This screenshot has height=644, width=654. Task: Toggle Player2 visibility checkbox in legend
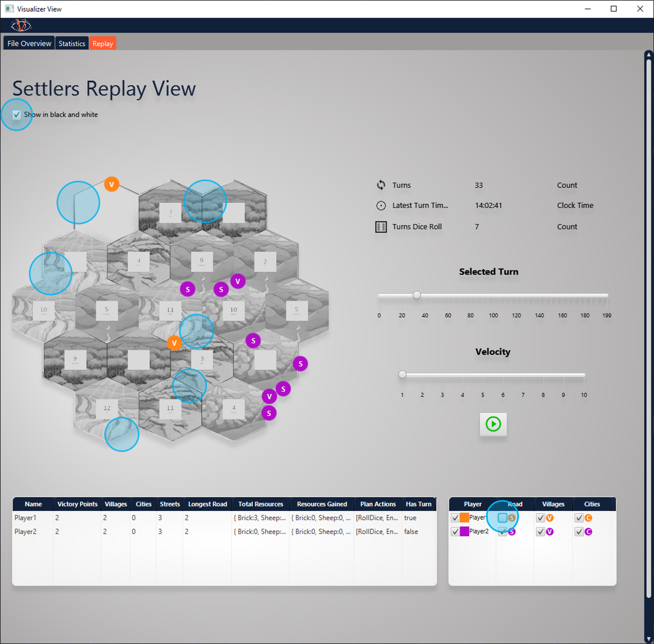point(455,532)
